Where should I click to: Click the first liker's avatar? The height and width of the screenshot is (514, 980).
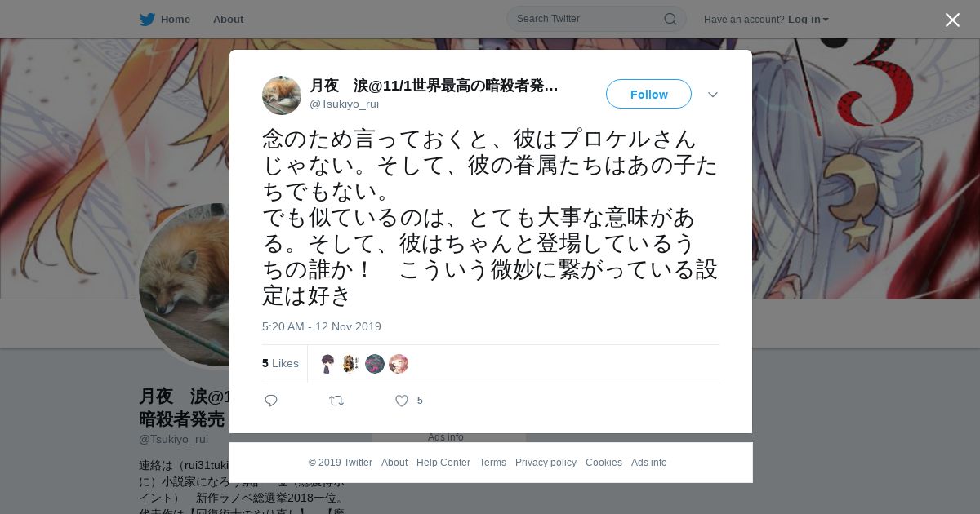(327, 364)
